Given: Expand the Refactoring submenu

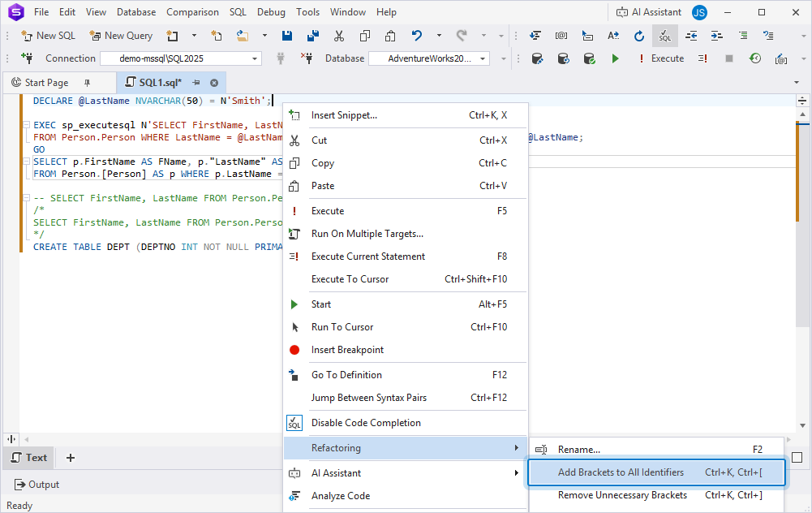Looking at the screenshot, I should [x=406, y=448].
